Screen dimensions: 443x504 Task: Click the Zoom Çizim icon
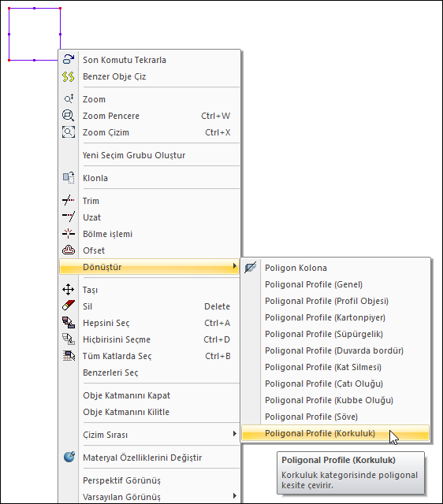pos(69,132)
